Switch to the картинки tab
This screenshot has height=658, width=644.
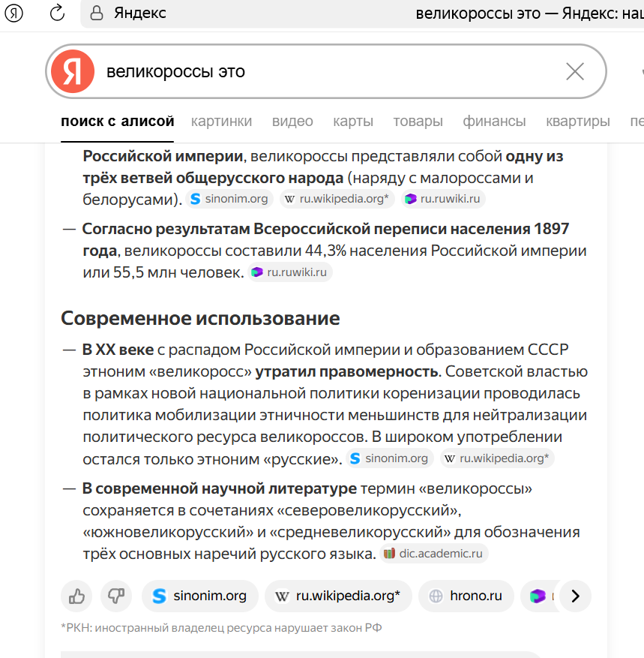pos(221,121)
